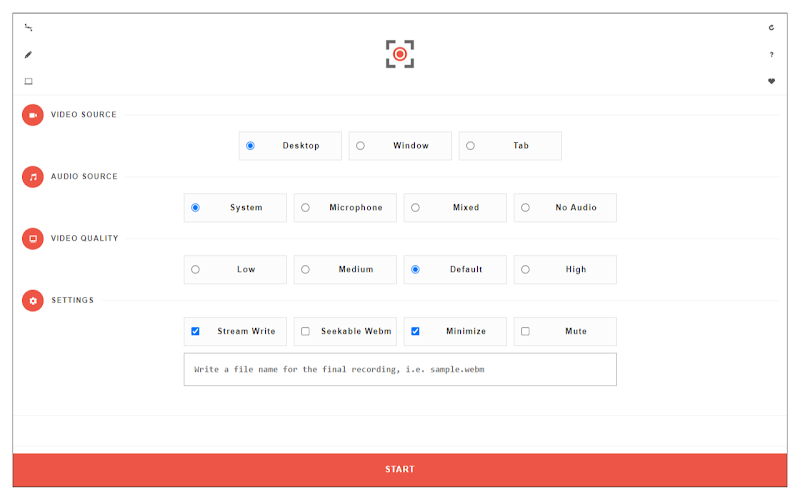The height and width of the screenshot is (500, 800).
Task: Click the VIDEO QUALITY heading text
Action: pyautogui.click(x=85, y=238)
